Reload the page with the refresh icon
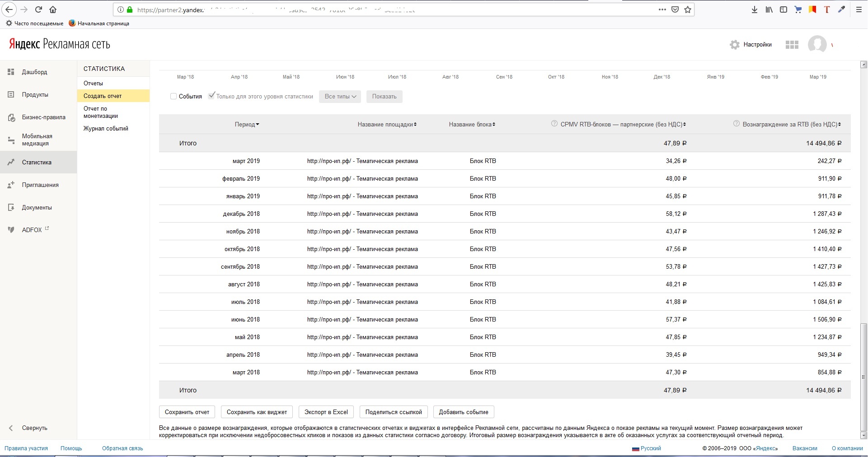868x457 pixels. pyautogui.click(x=39, y=9)
